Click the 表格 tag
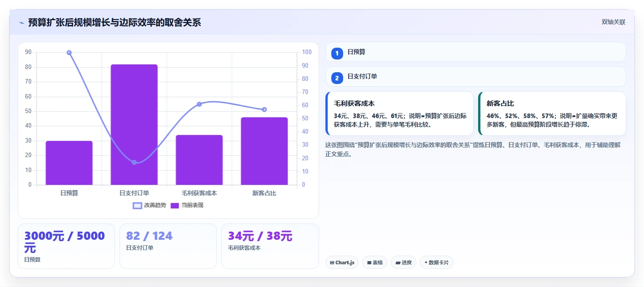 (374, 262)
